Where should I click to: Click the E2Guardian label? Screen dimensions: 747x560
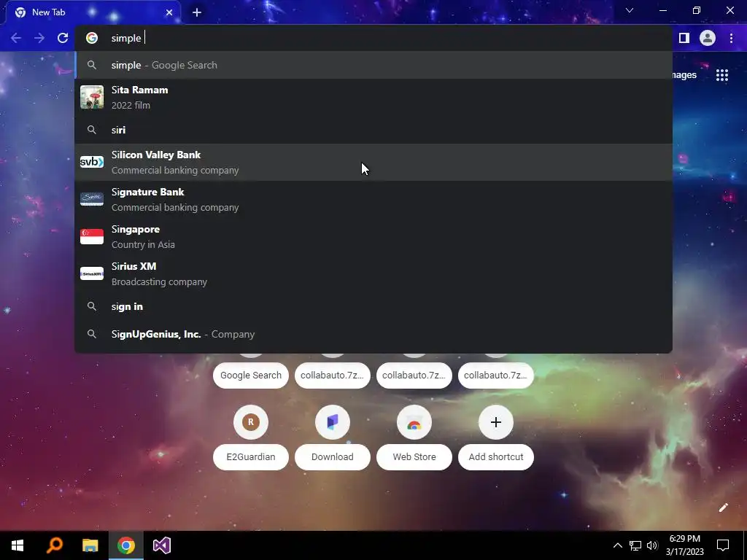pyautogui.click(x=251, y=457)
